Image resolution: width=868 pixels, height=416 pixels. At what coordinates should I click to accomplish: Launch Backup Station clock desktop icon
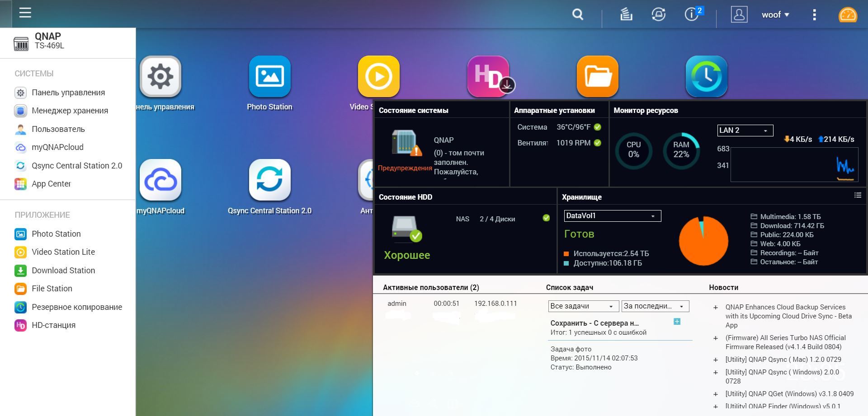point(707,76)
